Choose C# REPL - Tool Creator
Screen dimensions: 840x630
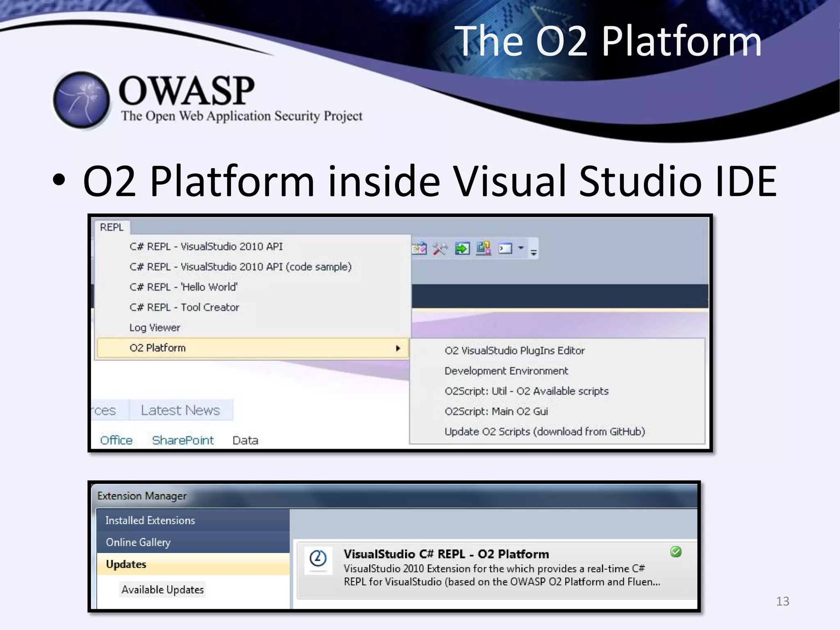tap(184, 307)
